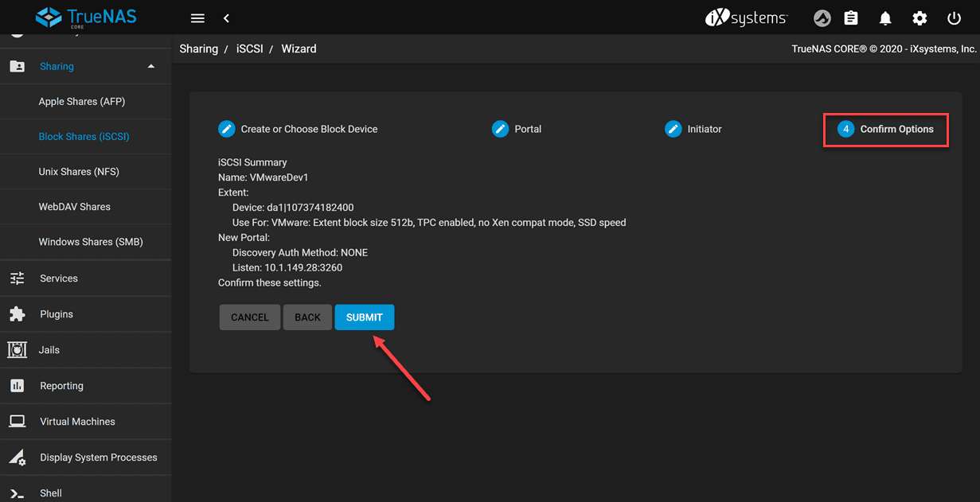Click the Reporting chart icon
This screenshot has height=502, width=980.
click(x=17, y=386)
